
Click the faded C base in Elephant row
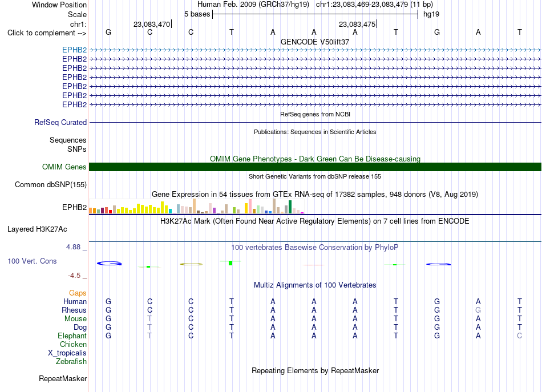519,336
